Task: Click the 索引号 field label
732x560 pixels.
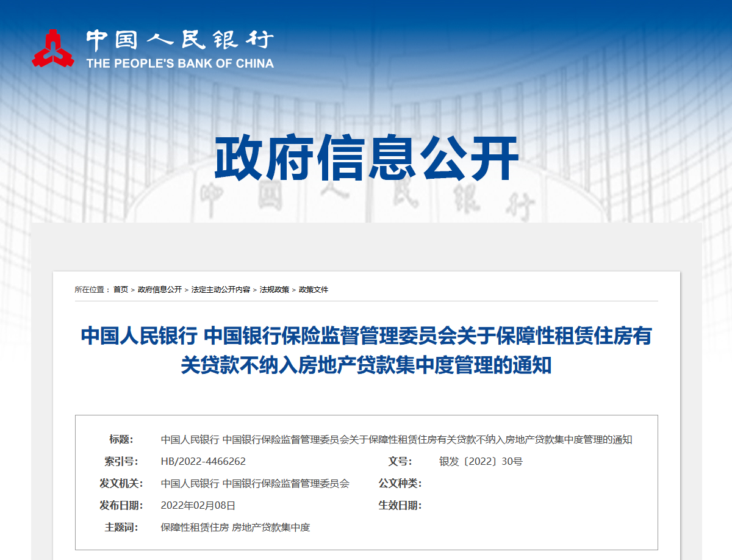Action: (x=121, y=461)
